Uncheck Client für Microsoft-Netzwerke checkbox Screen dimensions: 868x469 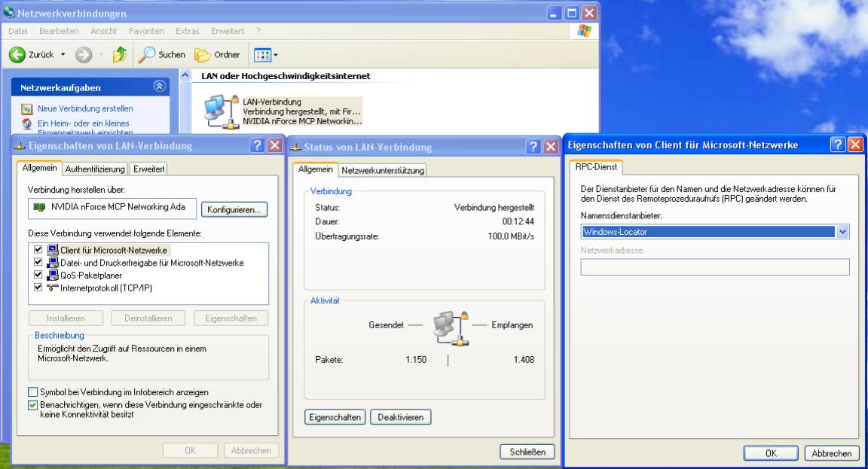tap(38, 250)
